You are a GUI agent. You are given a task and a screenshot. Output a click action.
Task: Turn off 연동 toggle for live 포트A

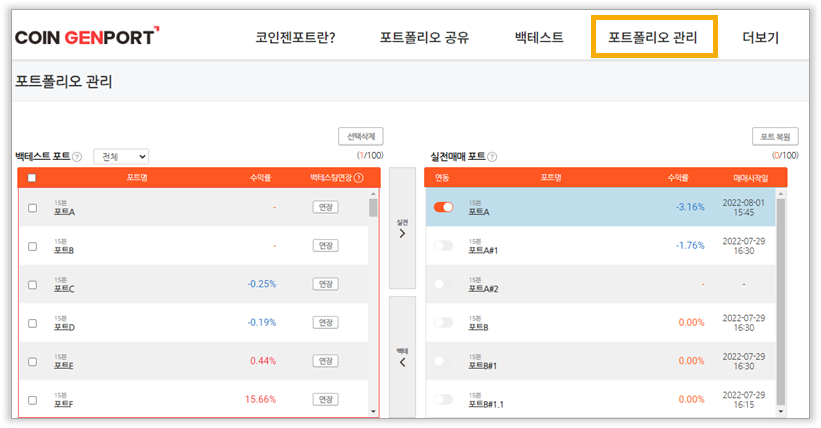click(x=443, y=207)
